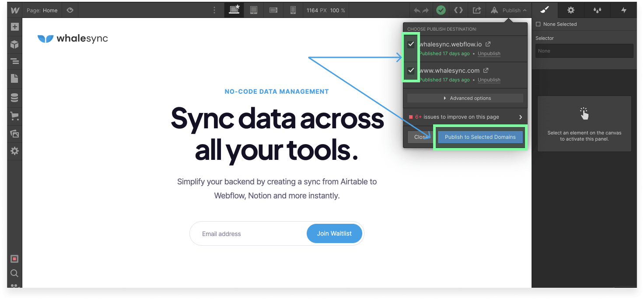Open www.whalesync.com external link icon
The image size is (644, 300).
(486, 71)
